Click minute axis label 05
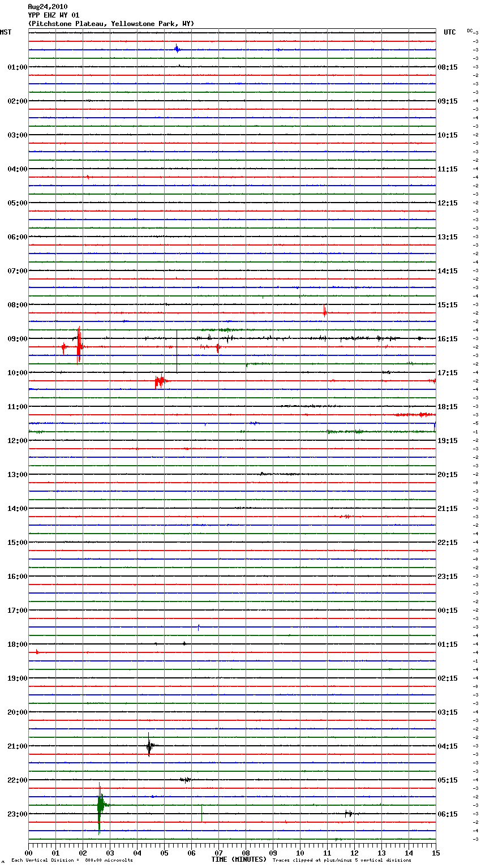The height and width of the screenshot is (868, 481). pyautogui.click(x=164, y=853)
